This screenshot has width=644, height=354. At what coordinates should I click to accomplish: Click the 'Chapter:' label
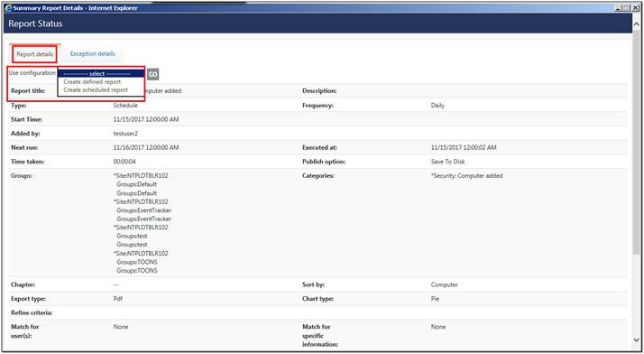[23, 284]
